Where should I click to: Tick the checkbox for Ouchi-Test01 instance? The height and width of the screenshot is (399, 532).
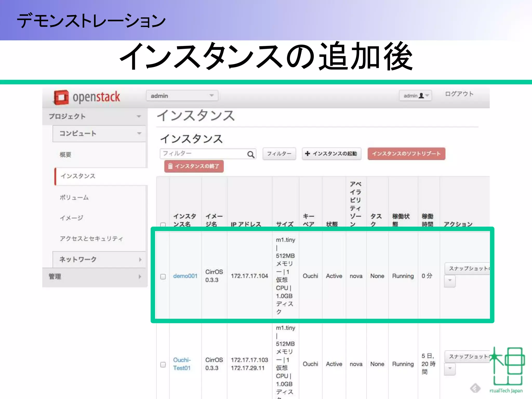point(163,364)
